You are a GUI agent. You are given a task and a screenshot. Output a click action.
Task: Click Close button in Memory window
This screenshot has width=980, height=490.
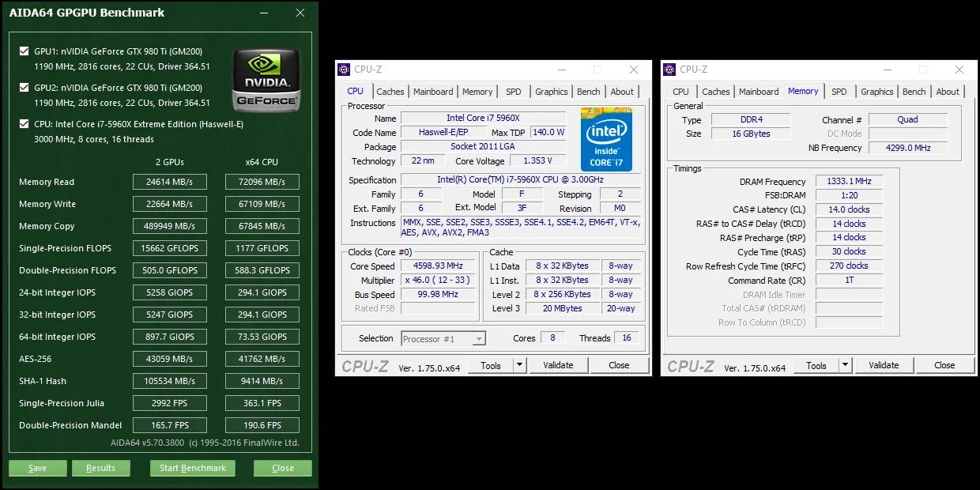[944, 365]
